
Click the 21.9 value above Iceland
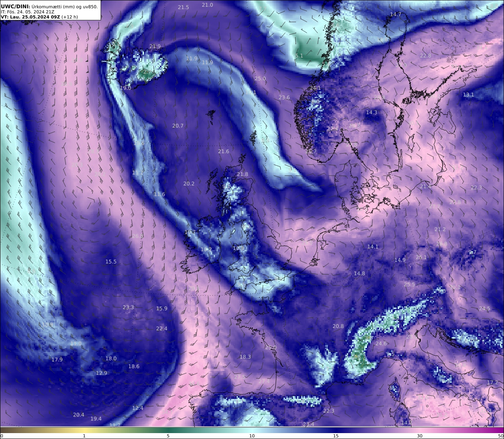(155, 46)
